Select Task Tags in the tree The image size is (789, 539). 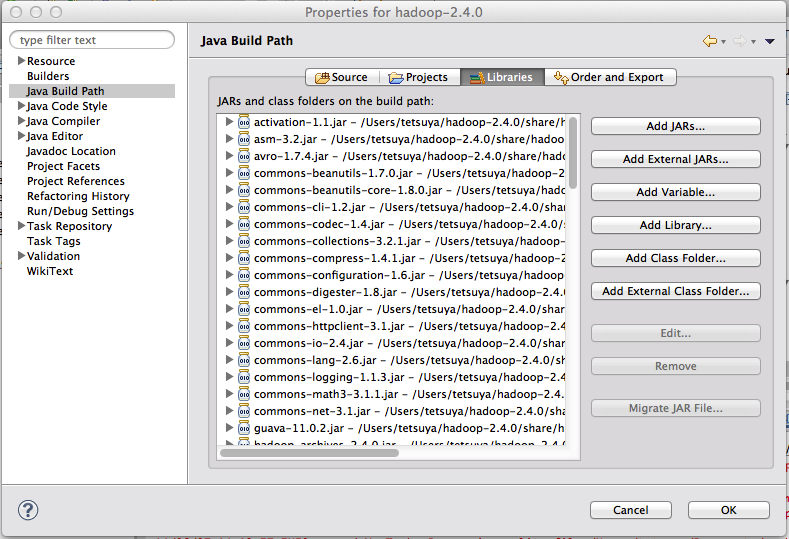53,241
